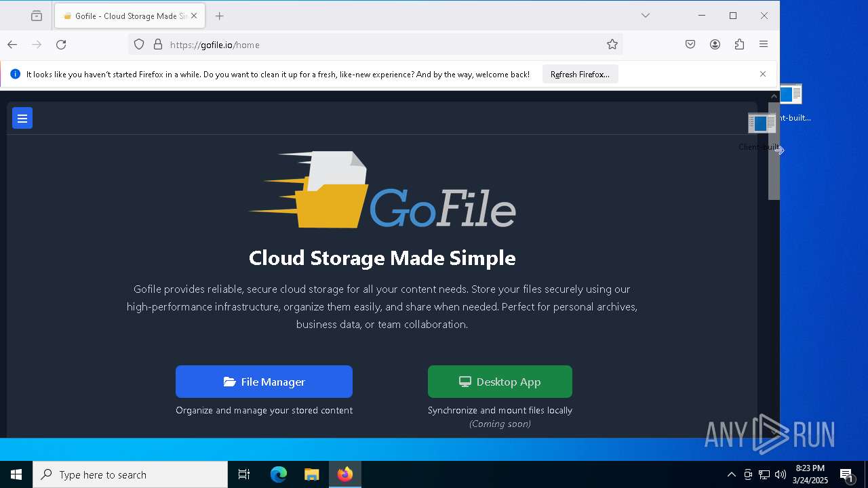Open the Gofile hamburger menu
Screen dimensions: 868x488
pyautogui.click(x=22, y=118)
